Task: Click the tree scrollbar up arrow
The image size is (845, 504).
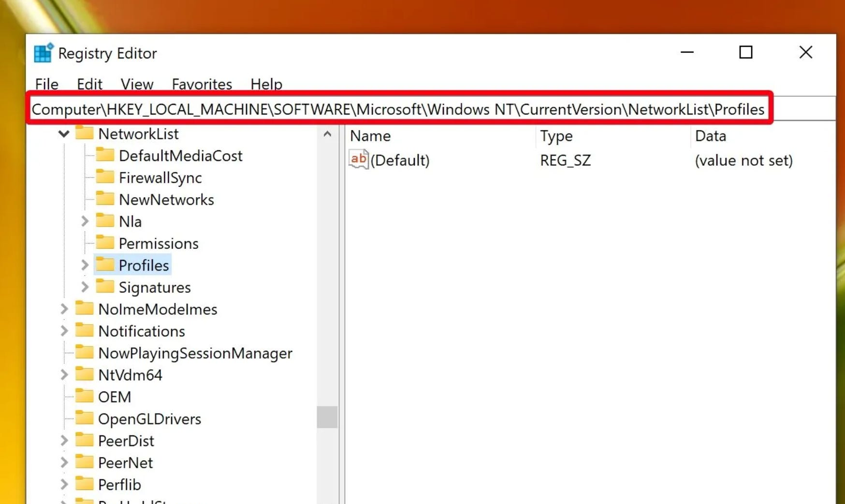Action: [327, 134]
